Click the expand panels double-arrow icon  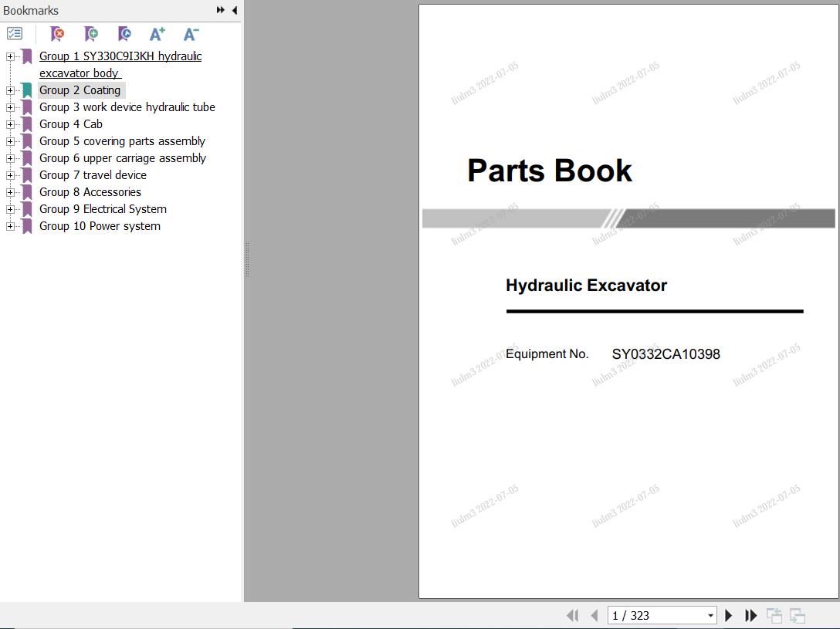[x=221, y=11]
